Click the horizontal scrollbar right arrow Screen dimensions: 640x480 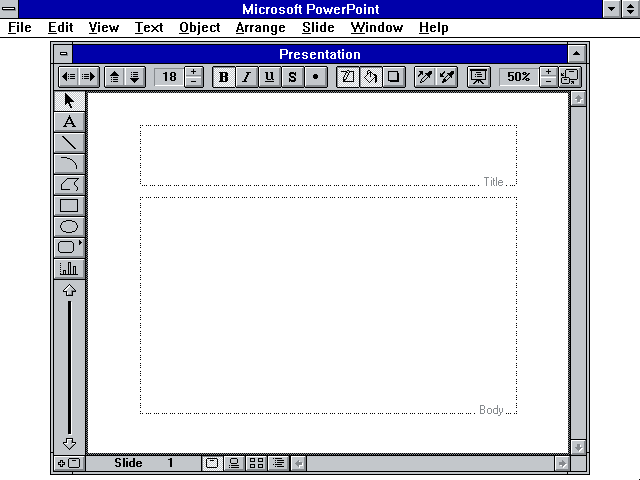point(562,463)
